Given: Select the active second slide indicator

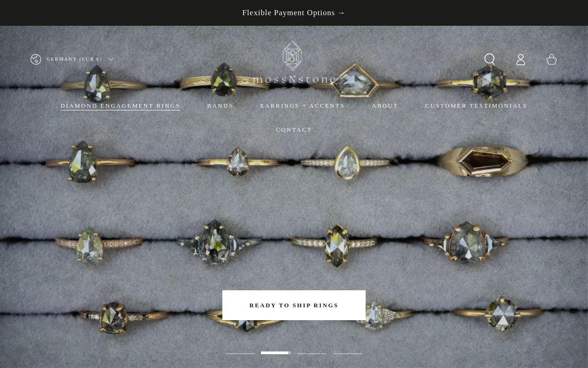Looking at the screenshot, I should click(x=276, y=353).
